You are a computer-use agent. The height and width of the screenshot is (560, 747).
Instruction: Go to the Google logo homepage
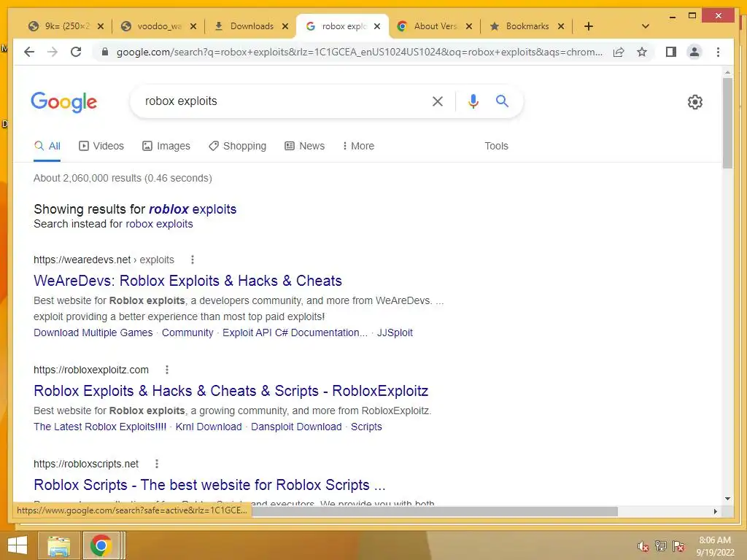tap(64, 102)
